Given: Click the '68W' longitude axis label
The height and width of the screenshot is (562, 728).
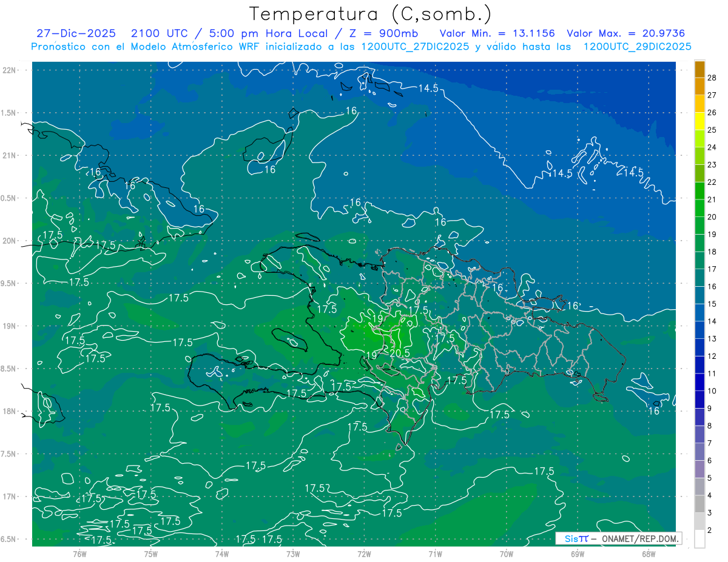Looking at the screenshot, I should [x=649, y=554].
